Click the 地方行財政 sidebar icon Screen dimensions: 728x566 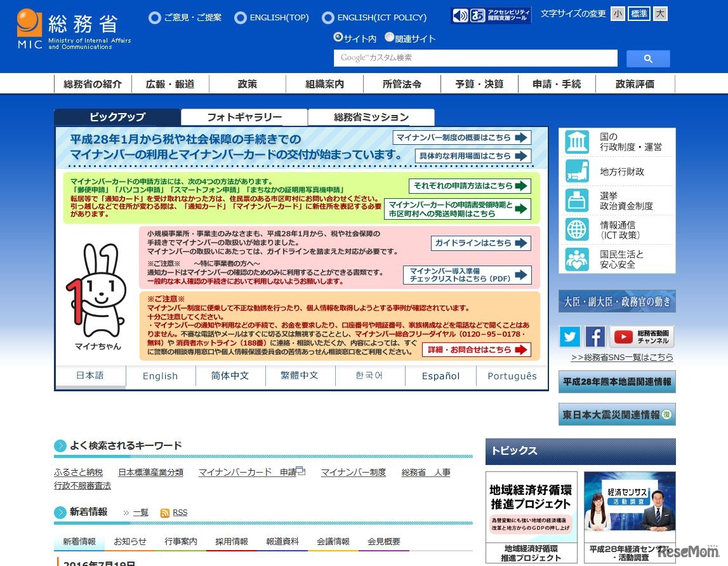point(576,171)
